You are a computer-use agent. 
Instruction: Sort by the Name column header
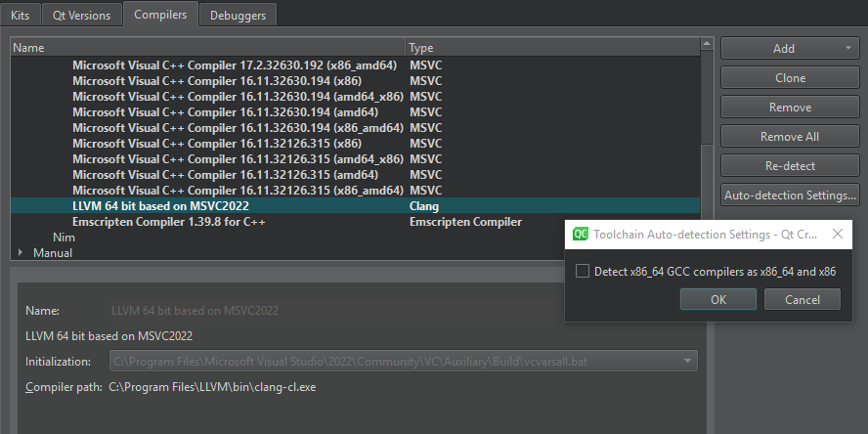[x=208, y=48]
